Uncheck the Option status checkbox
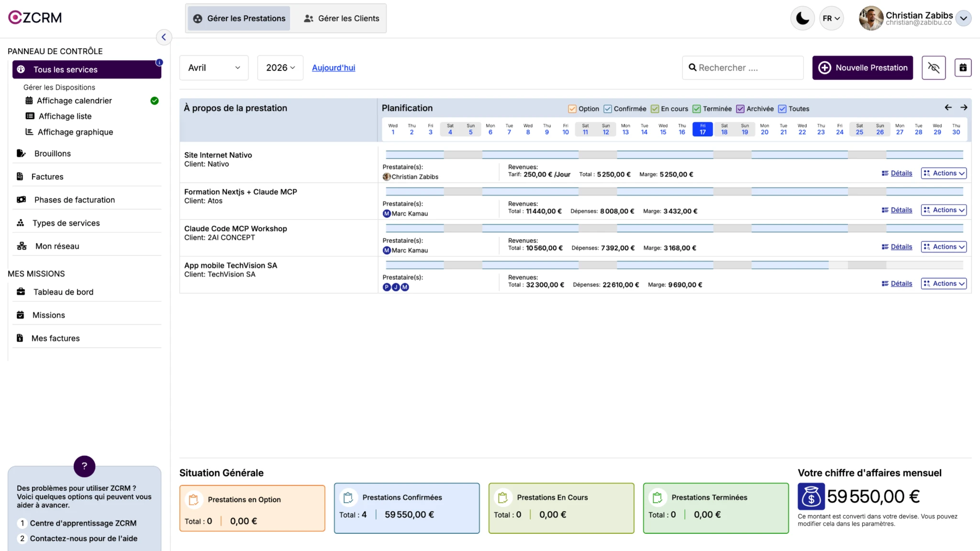 (572, 109)
